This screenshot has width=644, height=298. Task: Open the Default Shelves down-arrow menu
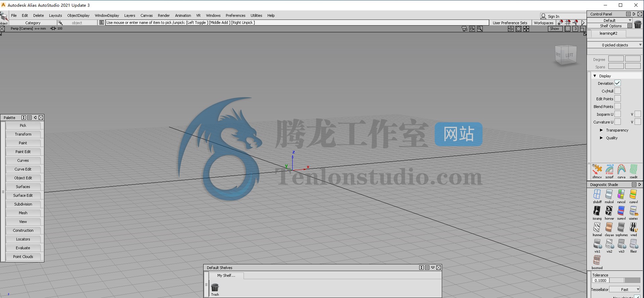[x=433, y=268]
